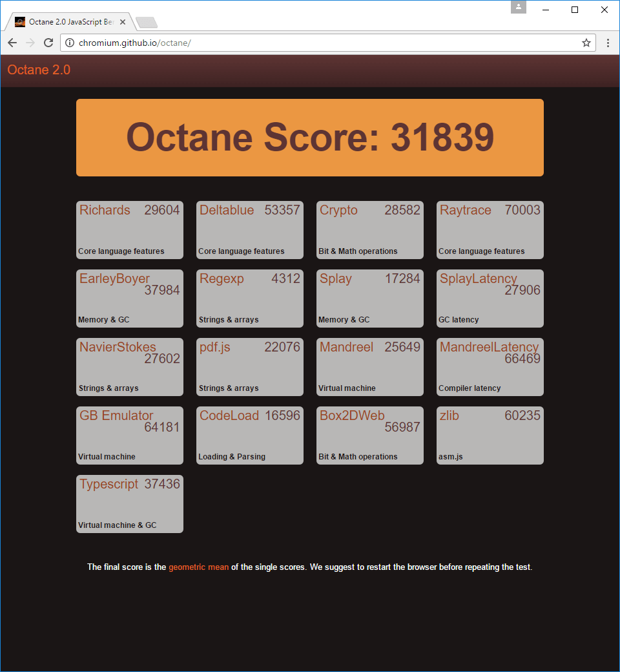Click the 'Compiler latency' label
The height and width of the screenshot is (672, 620).
point(470,388)
